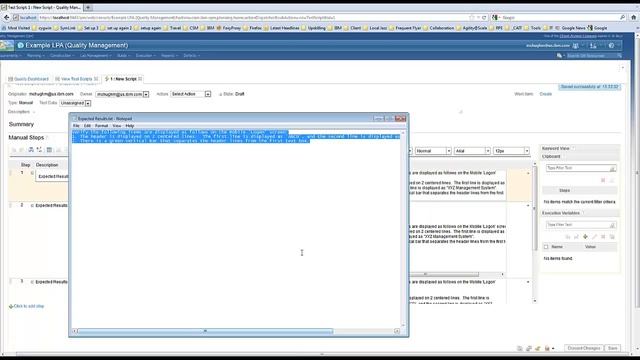This screenshot has height=360, width=640.
Task: Expand the Keyword View section arrow
Action: [573, 148]
